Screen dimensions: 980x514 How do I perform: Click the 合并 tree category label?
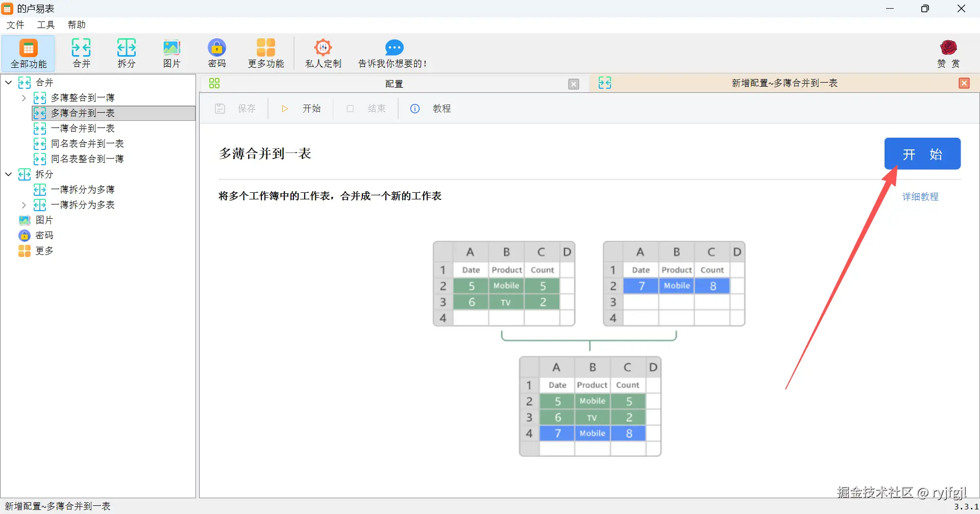(44, 83)
